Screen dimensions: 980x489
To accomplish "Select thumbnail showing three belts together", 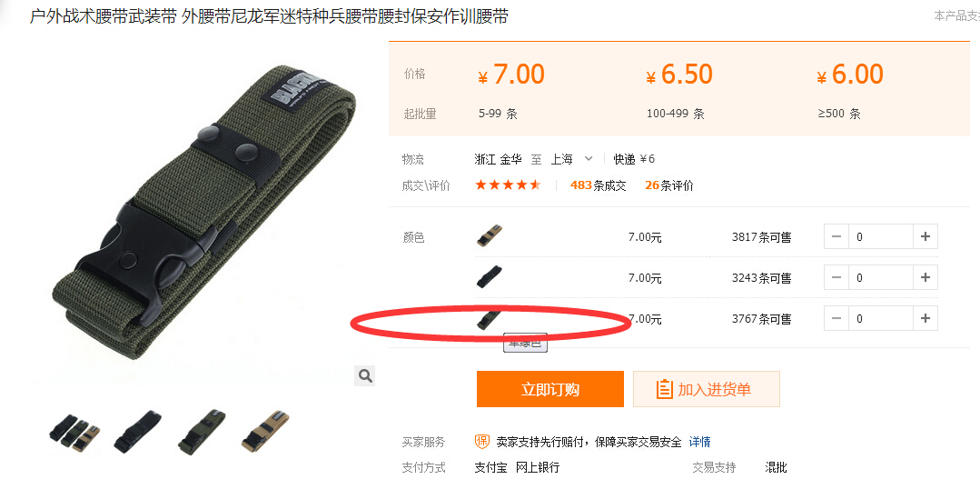I will [75, 431].
